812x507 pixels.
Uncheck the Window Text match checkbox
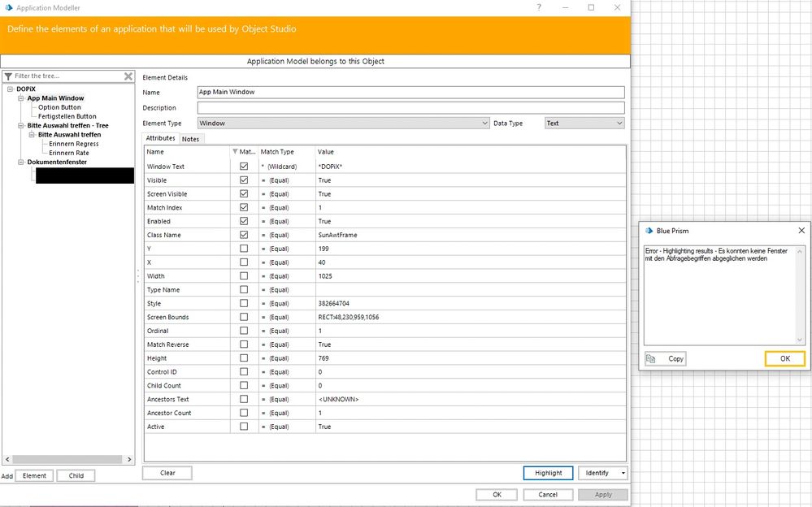(244, 167)
